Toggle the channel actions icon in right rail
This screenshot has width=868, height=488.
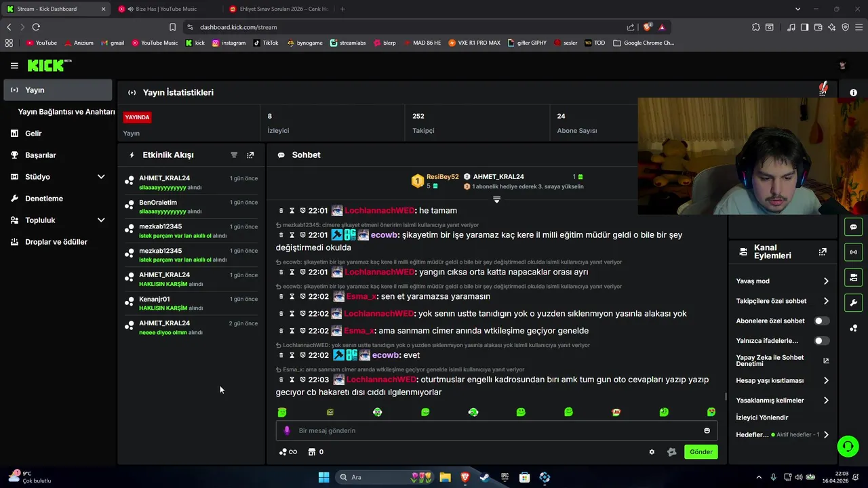(x=853, y=277)
